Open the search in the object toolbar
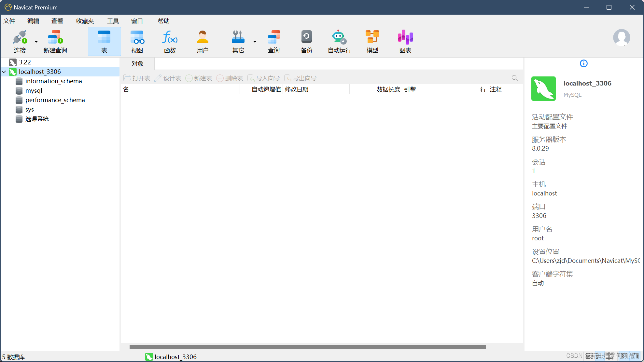 coord(514,78)
